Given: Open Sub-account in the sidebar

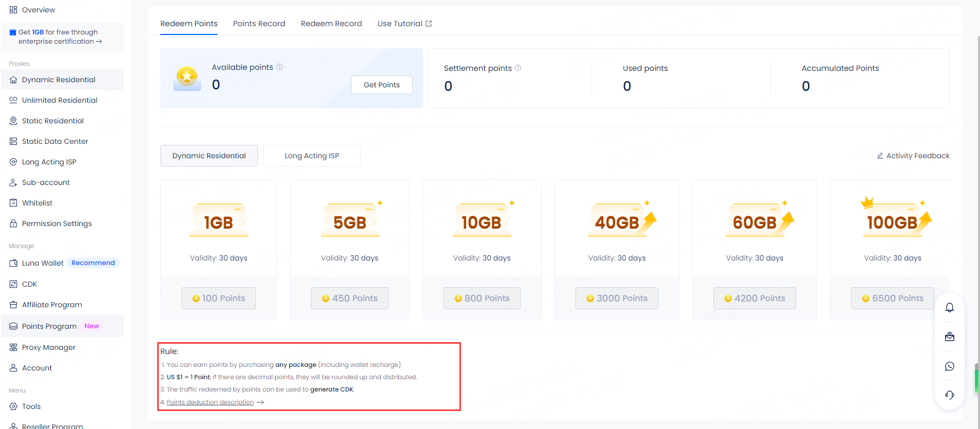Looking at the screenshot, I should (x=46, y=182).
